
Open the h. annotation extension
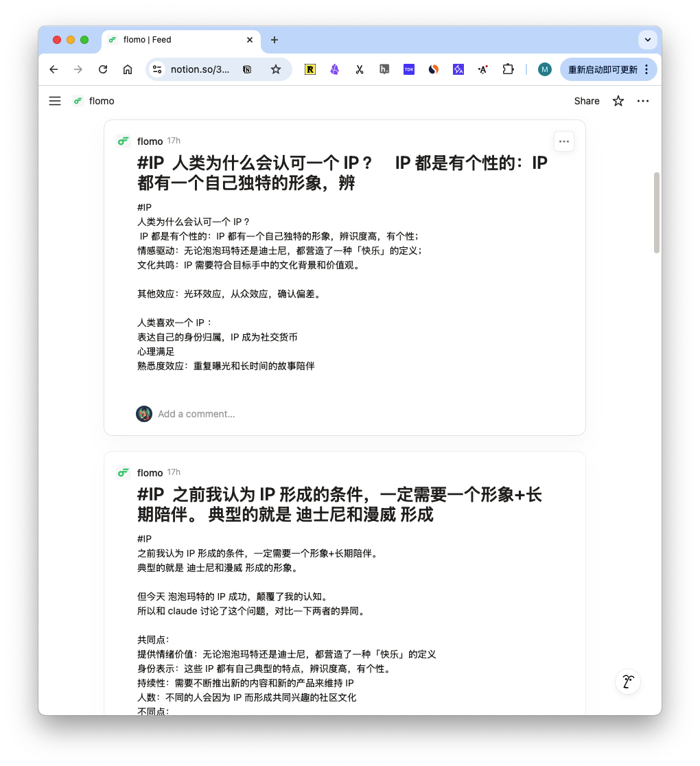[x=384, y=69]
